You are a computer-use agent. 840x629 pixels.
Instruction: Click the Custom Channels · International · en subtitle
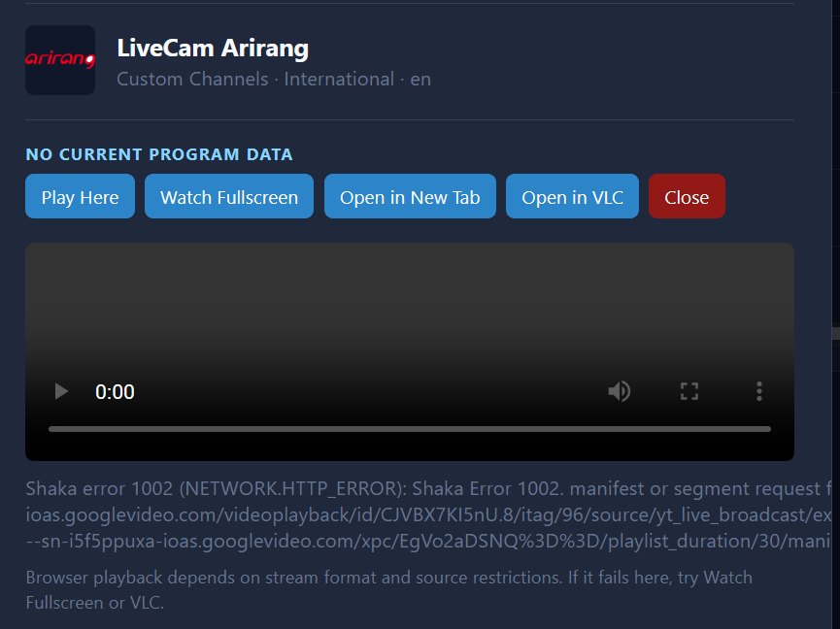(274, 80)
